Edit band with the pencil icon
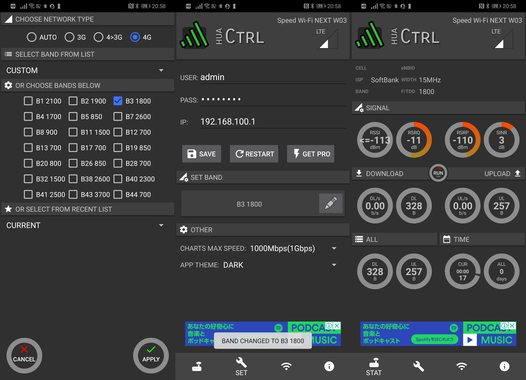Viewport: 526px width, 380px height. click(x=331, y=203)
